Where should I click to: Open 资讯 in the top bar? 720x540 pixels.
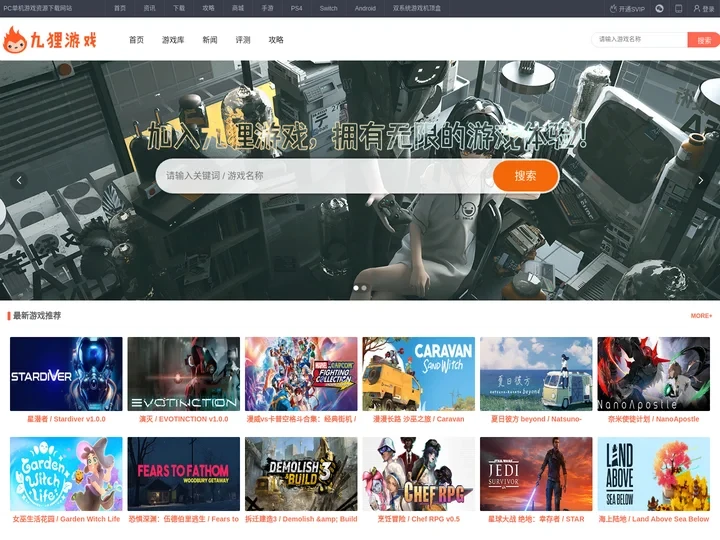point(149,8)
